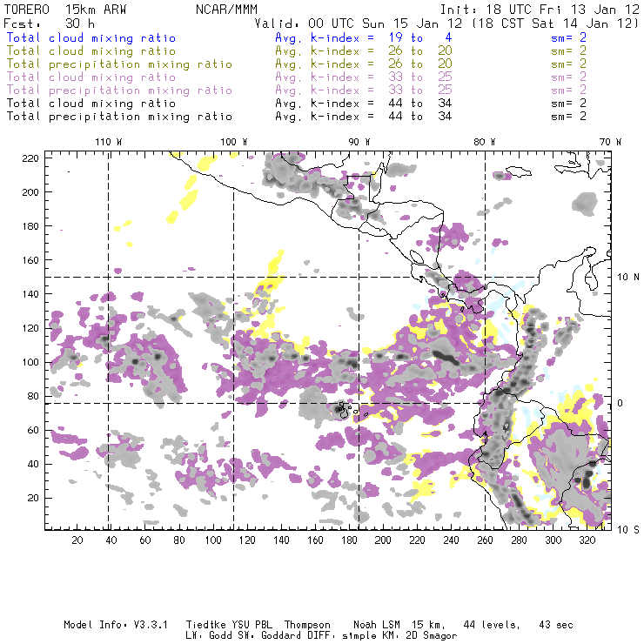This screenshot has width=644, height=644.
Task: Select the vertical axis tick label '60'
Action: point(33,430)
